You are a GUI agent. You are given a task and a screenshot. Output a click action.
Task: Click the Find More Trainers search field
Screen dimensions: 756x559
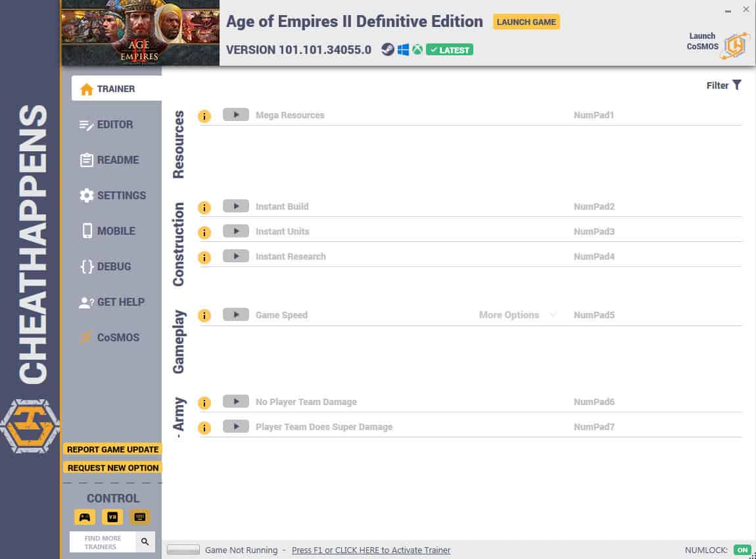pyautogui.click(x=103, y=542)
